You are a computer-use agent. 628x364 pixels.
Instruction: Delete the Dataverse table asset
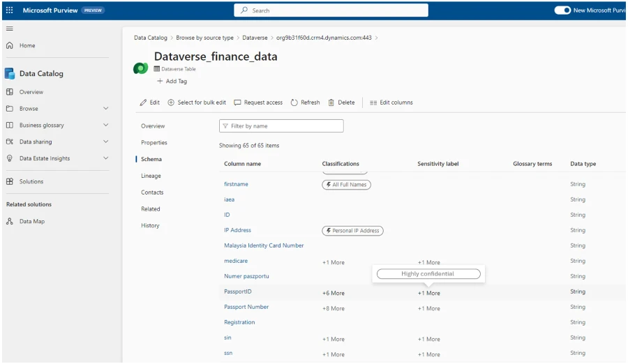pyautogui.click(x=341, y=103)
